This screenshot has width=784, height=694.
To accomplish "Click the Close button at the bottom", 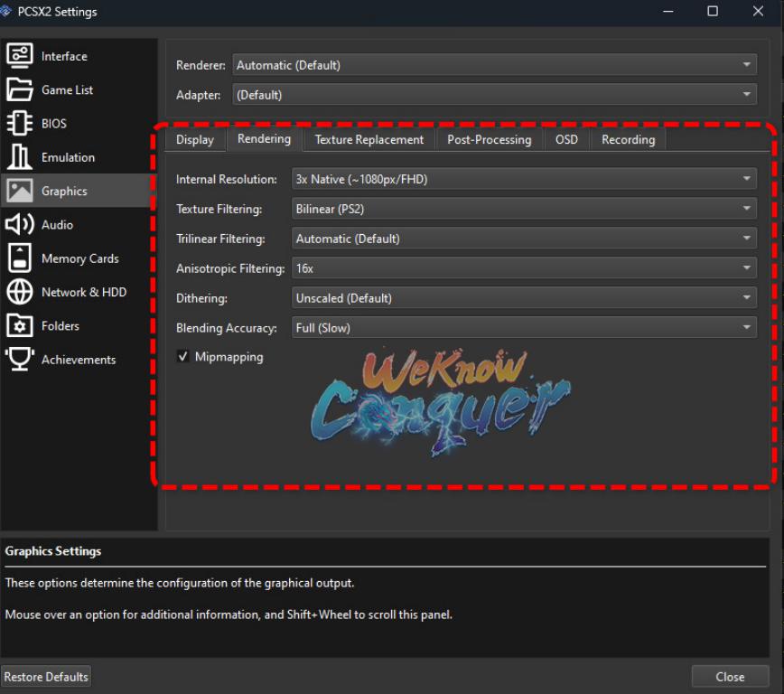I will click(730, 677).
